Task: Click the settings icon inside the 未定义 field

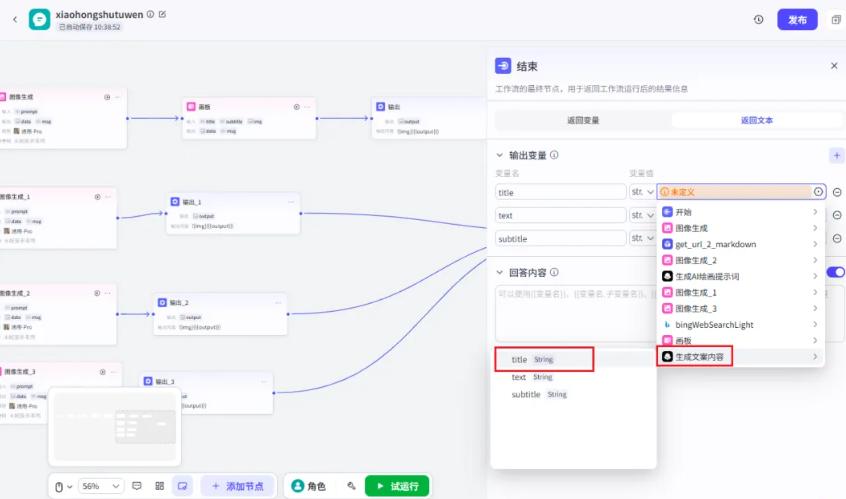Action: [818, 192]
